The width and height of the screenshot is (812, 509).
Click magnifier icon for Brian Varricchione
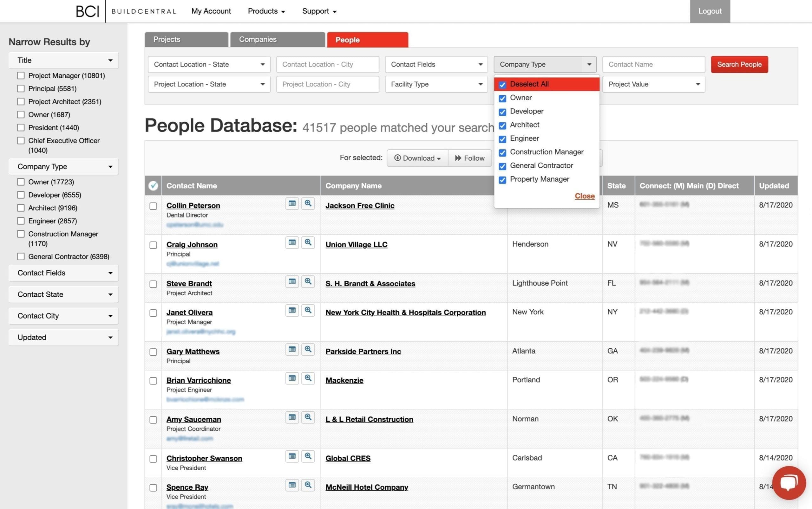point(308,378)
